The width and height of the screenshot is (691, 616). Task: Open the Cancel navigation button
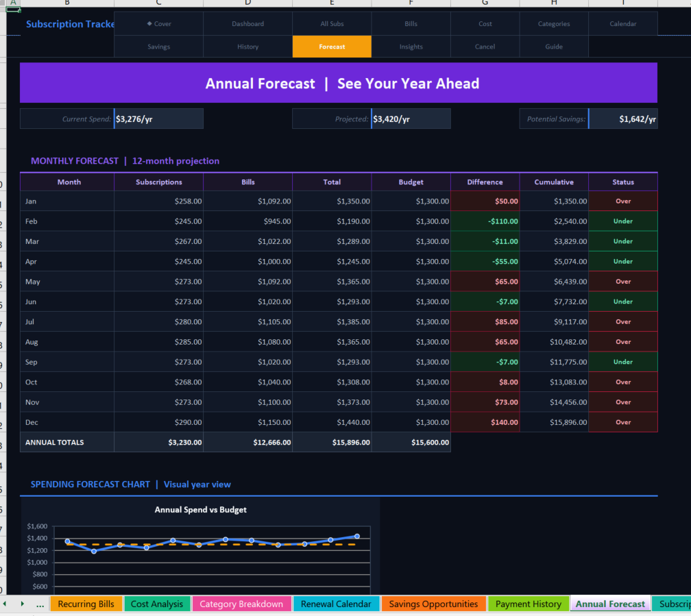pyautogui.click(x=485, y=47)
